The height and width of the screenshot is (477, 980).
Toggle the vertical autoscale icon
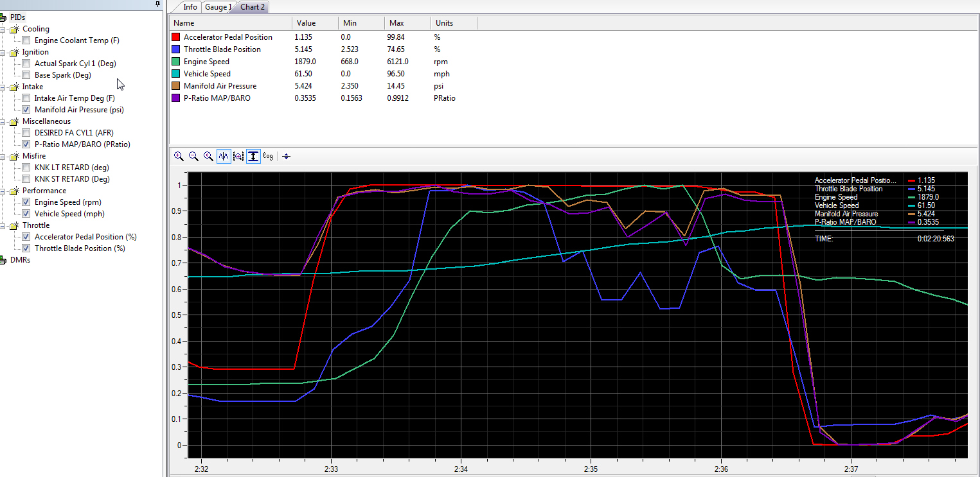pos(253,156)
